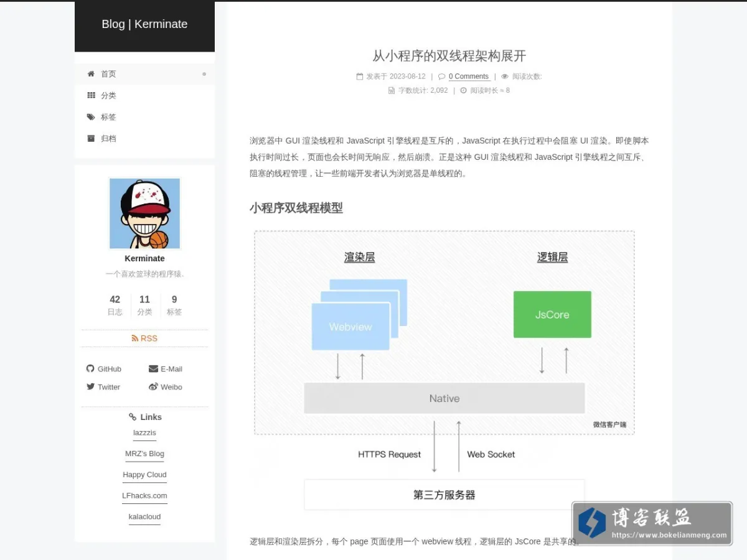The height and width of the screenshot is (560, 747).
Task: Open the 标签 menu item
Action: 144,117
